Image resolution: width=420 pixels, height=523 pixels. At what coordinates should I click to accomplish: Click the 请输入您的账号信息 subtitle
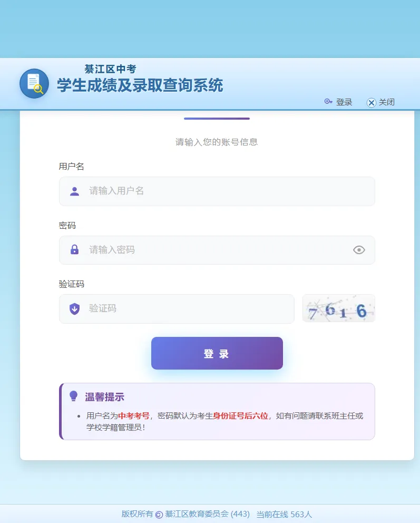click(x=217, y=142)
